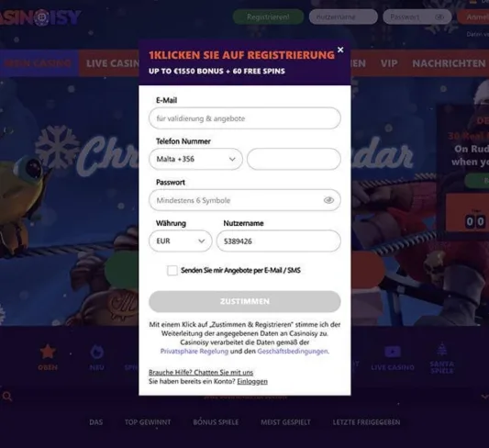Enable offers via E-Mail / SMS checkbox

[172, 270]
